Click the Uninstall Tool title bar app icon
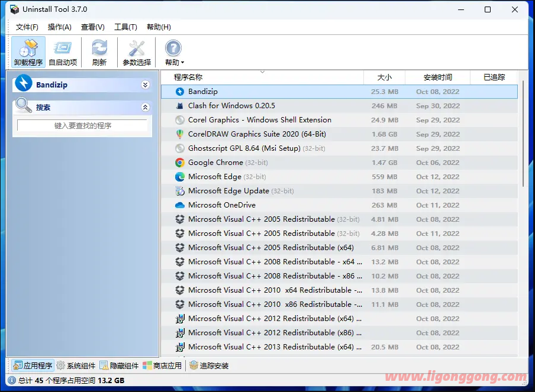Image resolution: width=535 pixels, height=392 pixels. 14,9
